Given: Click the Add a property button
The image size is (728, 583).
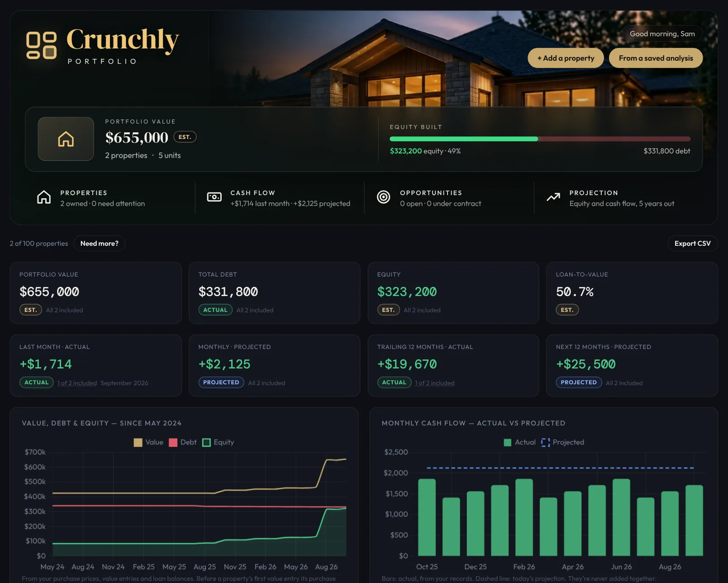Looking at the screenshot, I should pos(566,58).
